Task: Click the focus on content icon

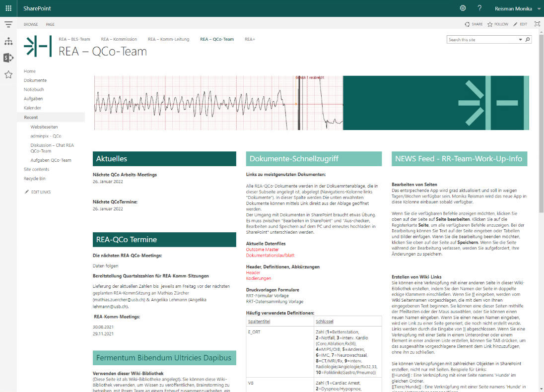Action: coord(537,24)
